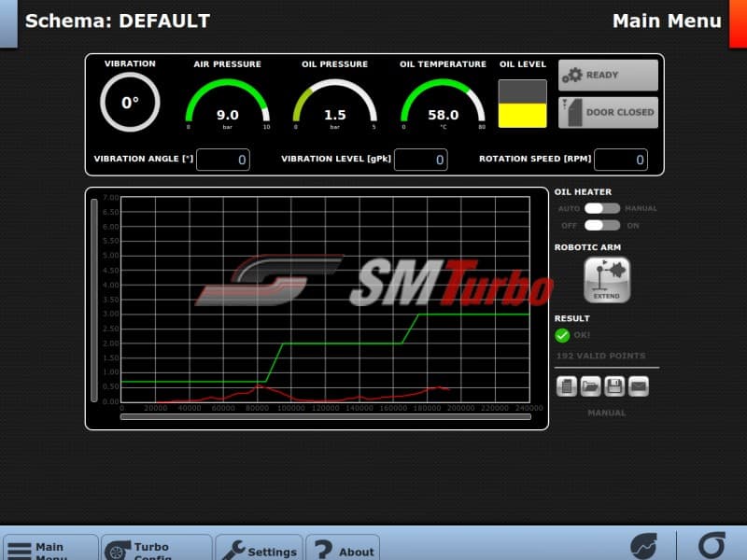Click the red corner tab top right
This screenshot has width=747, height=560.
[x=738, y=24]
